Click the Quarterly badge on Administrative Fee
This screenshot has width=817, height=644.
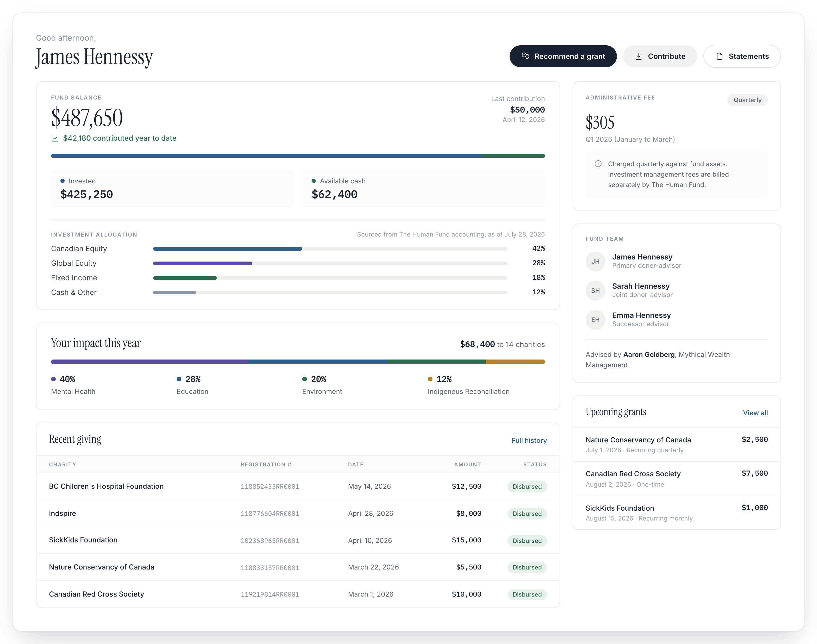coord(747,100)
